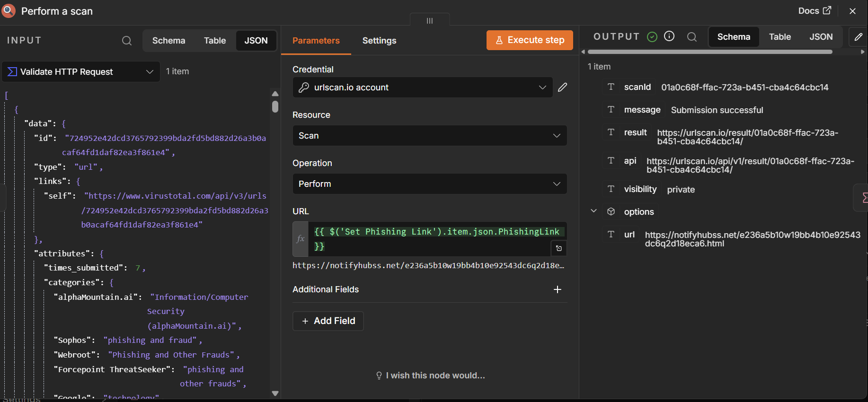Open the Resource dropdown showing Scan

430,136
